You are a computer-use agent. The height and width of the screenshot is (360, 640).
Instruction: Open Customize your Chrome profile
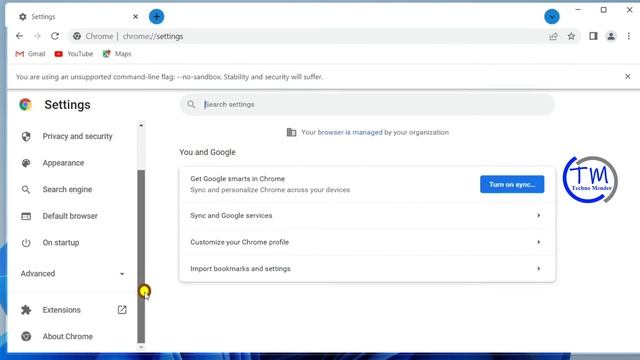pyautogui.click(x=367, y=242)
